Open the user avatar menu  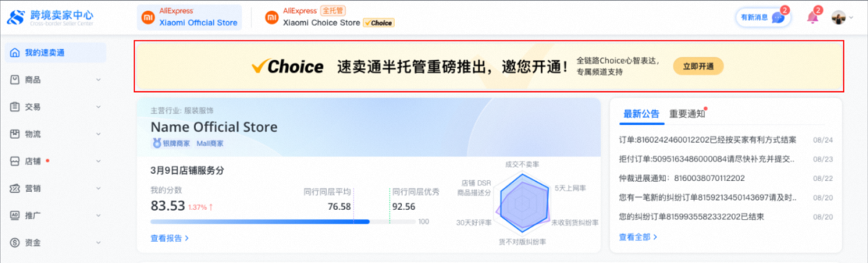838,17
